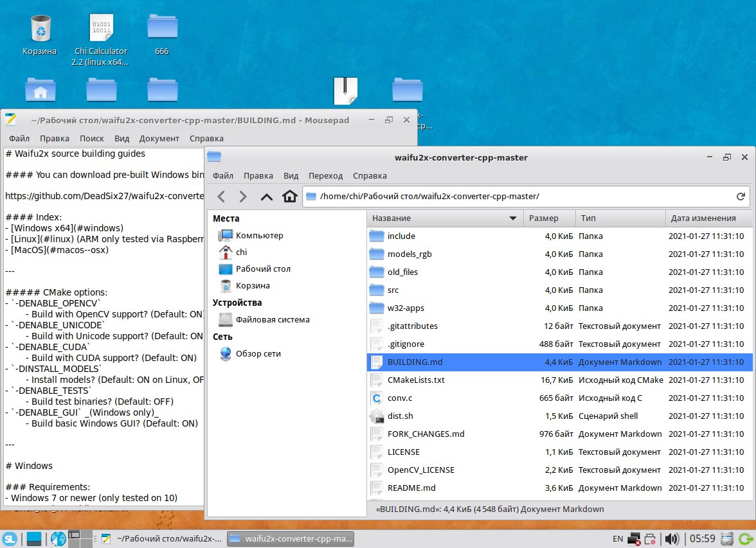The width and height of the screenshot is (756, 548).
Task: Sort files by Размер column
Action: pyautogui.click(x=543, y=218)
